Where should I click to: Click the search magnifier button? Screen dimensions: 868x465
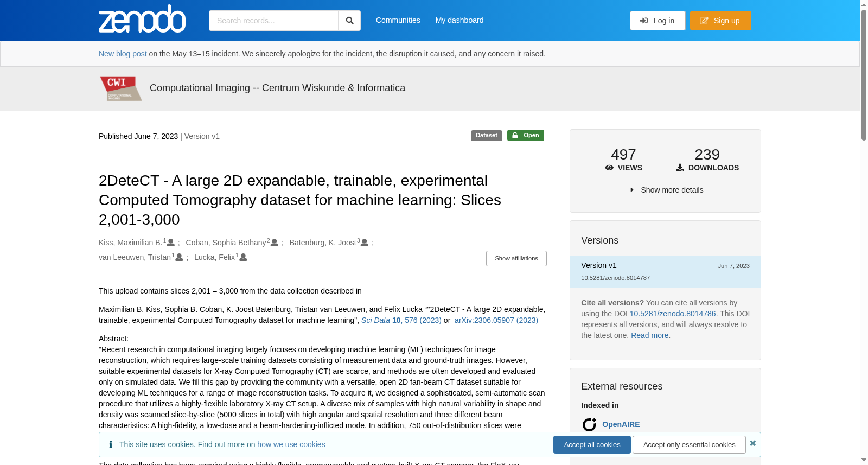[x=349, y=21]
